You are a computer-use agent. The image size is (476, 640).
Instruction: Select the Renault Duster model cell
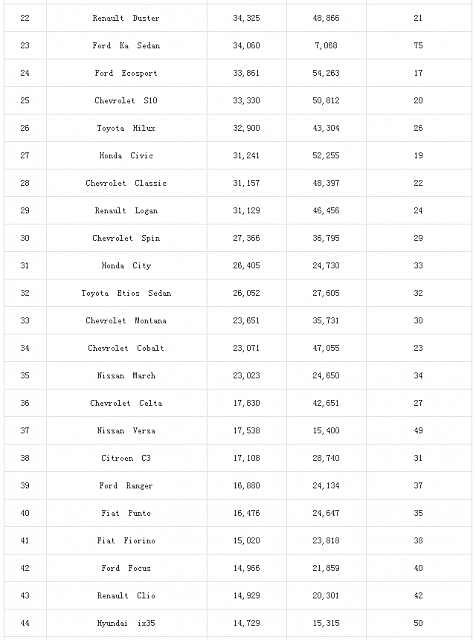[x=126, y=18]
